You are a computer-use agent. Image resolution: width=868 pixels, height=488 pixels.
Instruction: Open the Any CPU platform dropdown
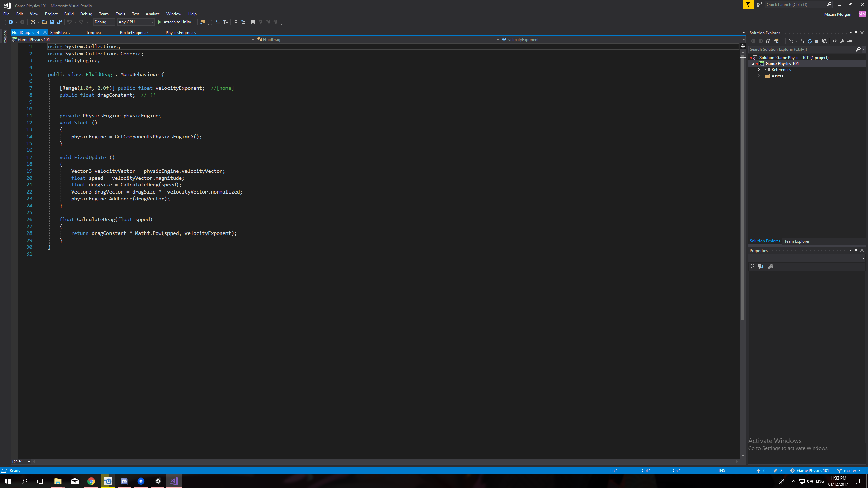[x=136, y=22]
